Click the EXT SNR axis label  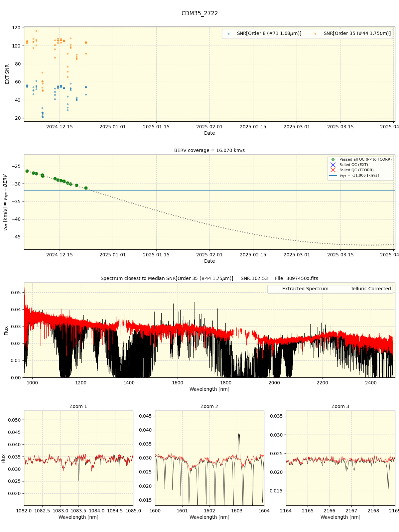[x=7, y=74]
